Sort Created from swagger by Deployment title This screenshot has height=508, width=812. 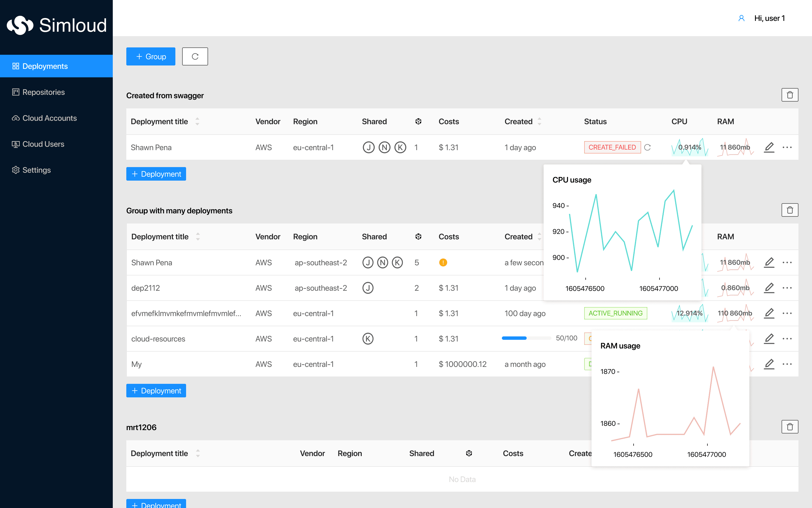197,121
